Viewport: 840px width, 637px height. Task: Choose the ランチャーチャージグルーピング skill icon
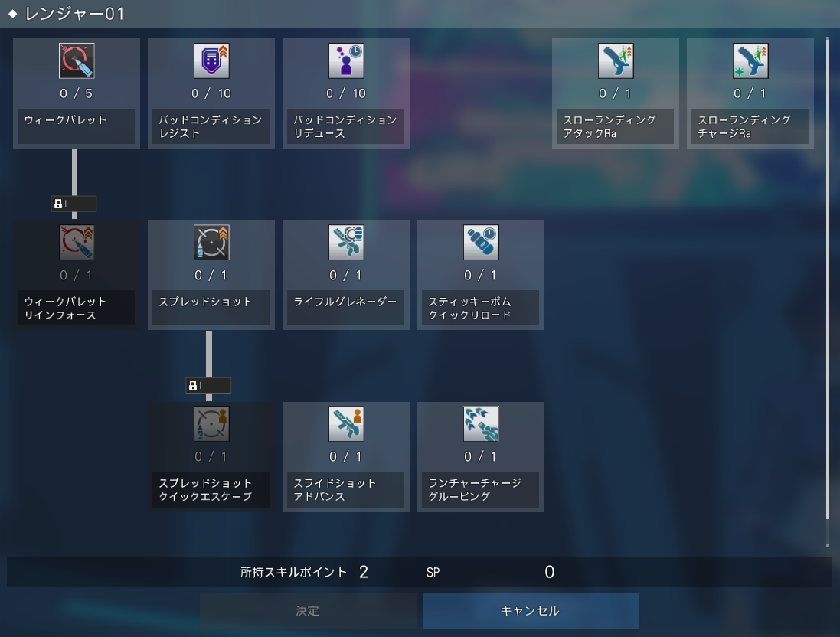tap(481, 424)
